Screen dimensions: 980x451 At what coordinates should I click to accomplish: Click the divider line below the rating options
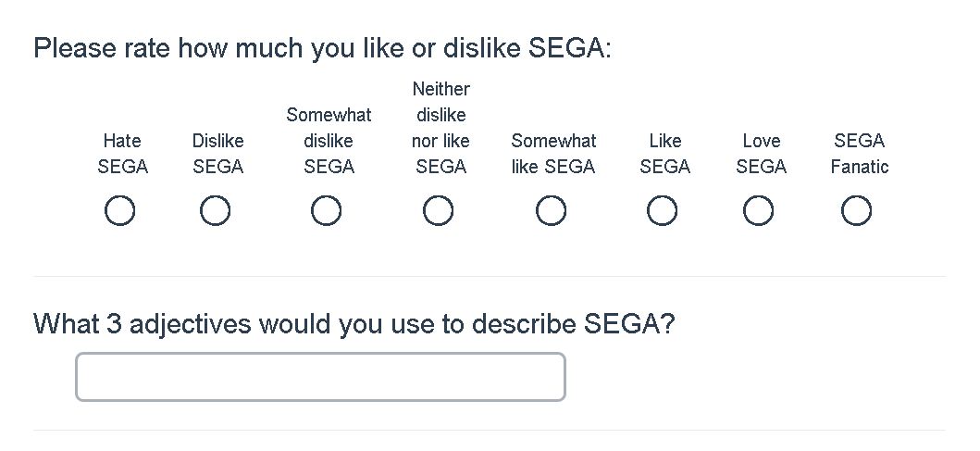pos(489,276)
